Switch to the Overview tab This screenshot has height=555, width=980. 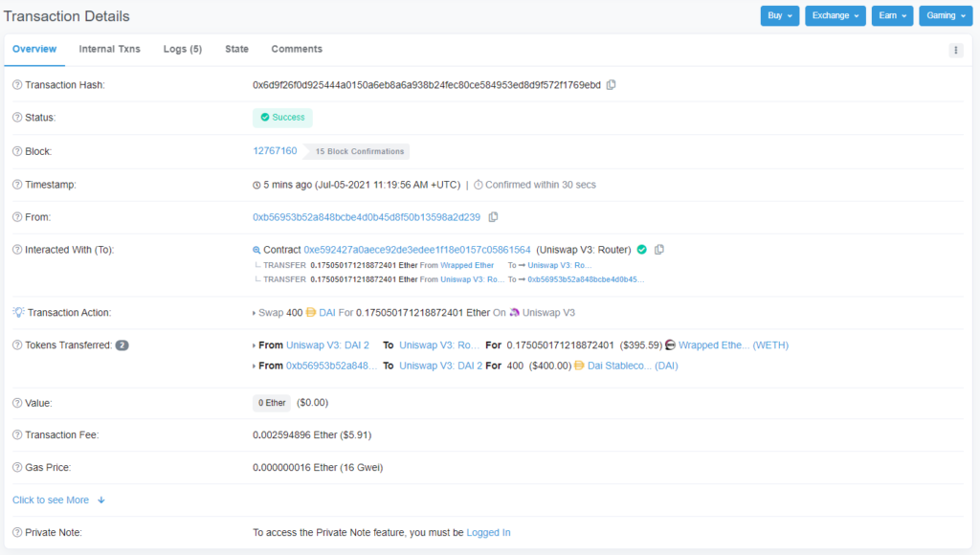point(34,49)
